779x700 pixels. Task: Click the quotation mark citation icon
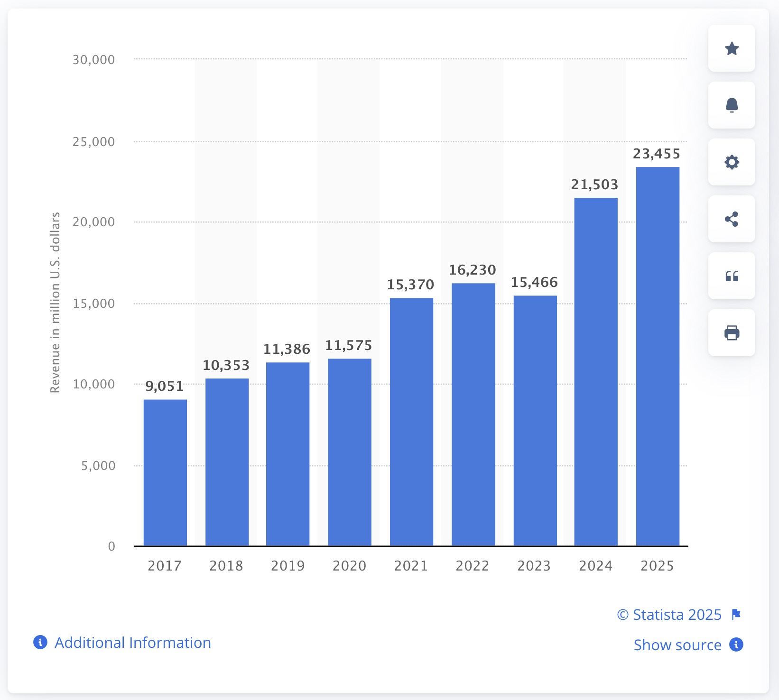coord(732,276)
